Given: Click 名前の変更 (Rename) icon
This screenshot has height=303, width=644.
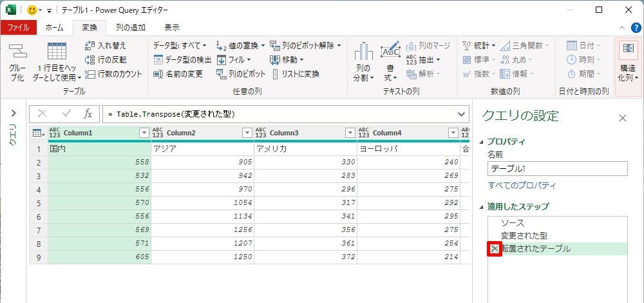Looking at the screenshot, I should pos(158,74).
